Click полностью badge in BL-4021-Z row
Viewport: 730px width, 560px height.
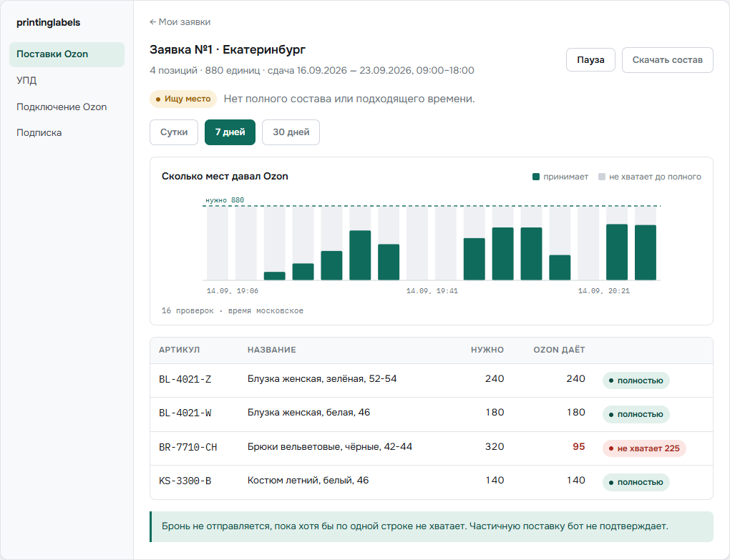636,380
